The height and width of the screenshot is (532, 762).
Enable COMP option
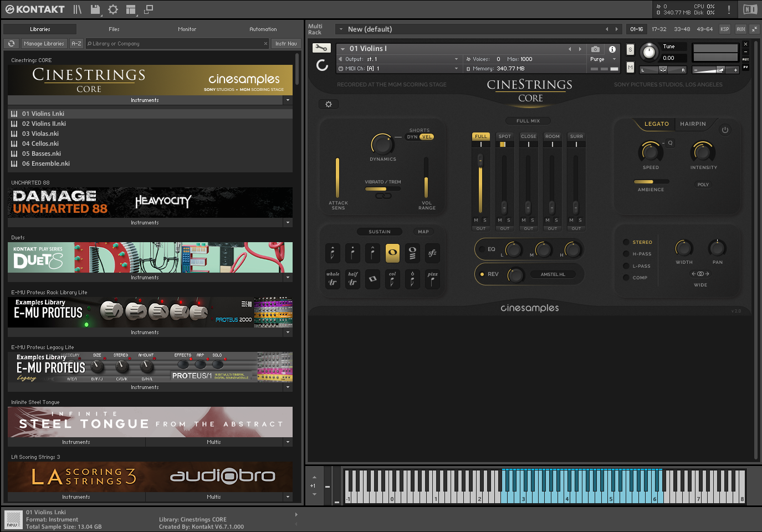tap(626, 278)
